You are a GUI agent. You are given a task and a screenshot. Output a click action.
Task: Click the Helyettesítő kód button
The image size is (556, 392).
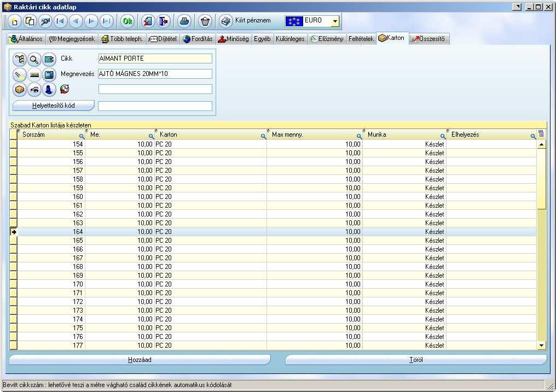coord(54,106)
